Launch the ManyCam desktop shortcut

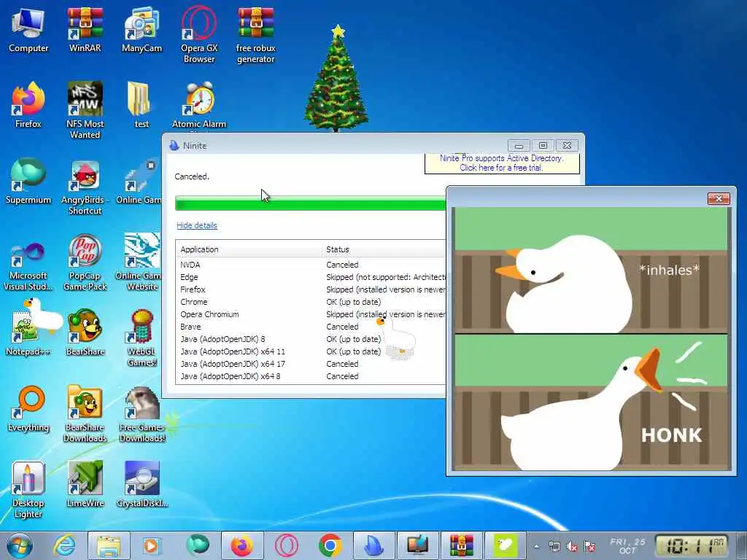click(142, 29)
